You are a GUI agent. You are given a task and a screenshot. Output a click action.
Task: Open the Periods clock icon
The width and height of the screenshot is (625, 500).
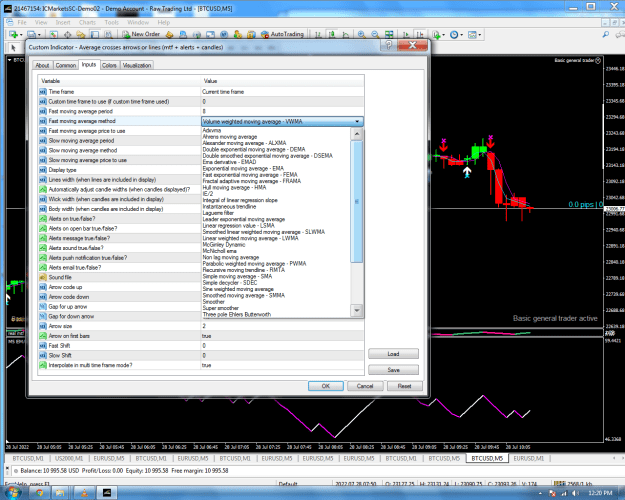point(454,35)
